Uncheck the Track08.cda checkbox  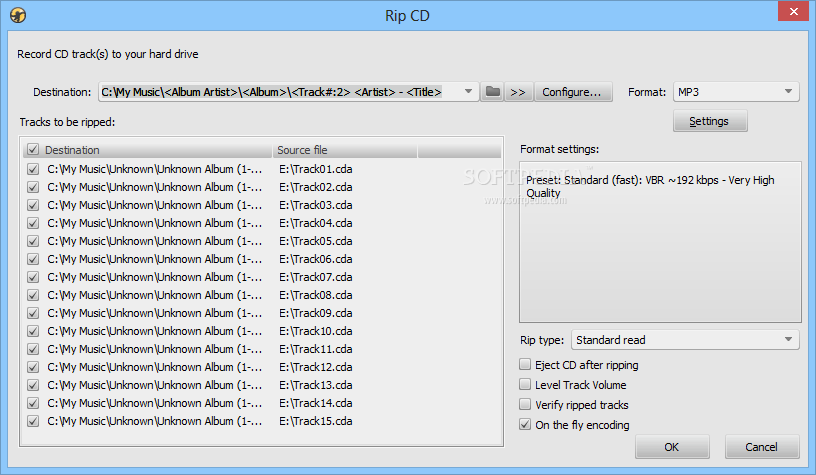tap(33, 295)
